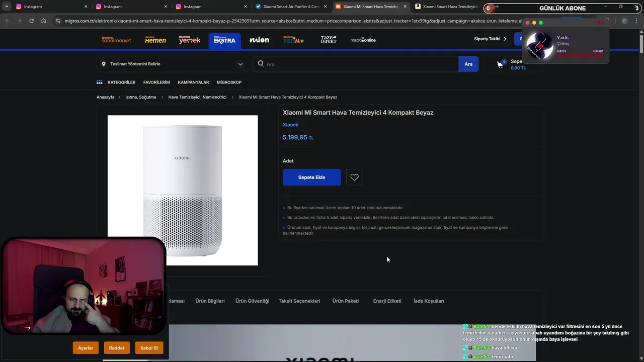Open the KAMPANYALAR menu
This screenshot has height=362, width=644.
coord(193,82)
